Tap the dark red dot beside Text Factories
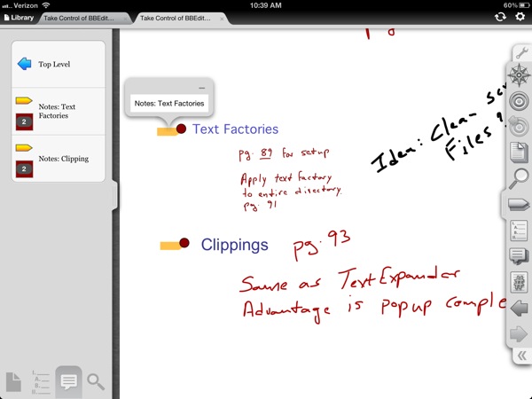 [x=181, y=129]
